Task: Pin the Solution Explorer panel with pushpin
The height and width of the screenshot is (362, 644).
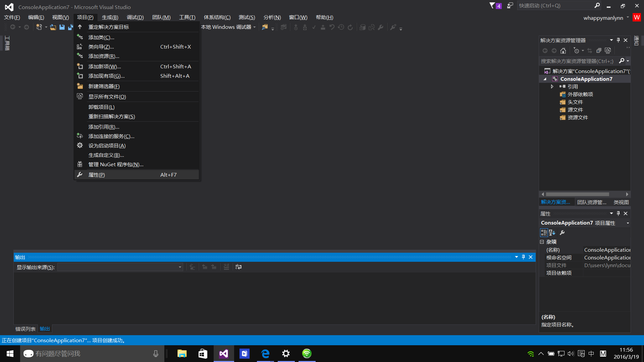Action: coord(618,40)
